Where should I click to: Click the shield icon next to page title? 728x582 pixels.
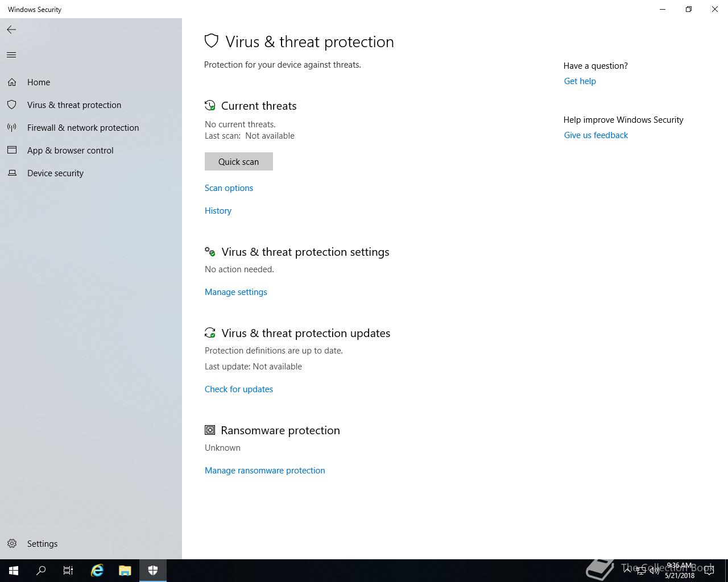(212, 41)
